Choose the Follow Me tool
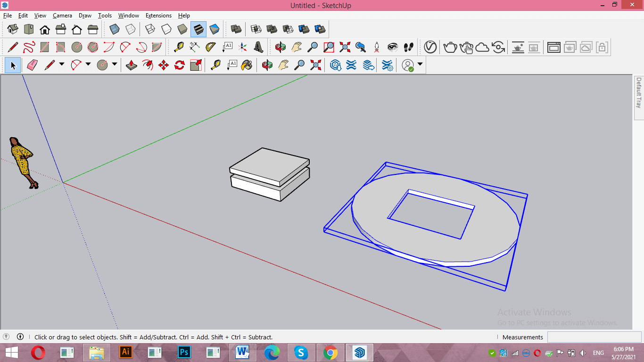Image resolution: width=644 pixels, height=362 pixels. pyautogui.click(x=148, y=65)
